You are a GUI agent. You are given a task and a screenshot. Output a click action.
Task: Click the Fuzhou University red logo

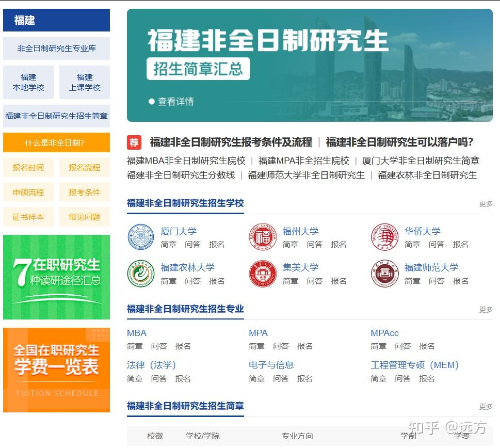[x=263, y=236]
